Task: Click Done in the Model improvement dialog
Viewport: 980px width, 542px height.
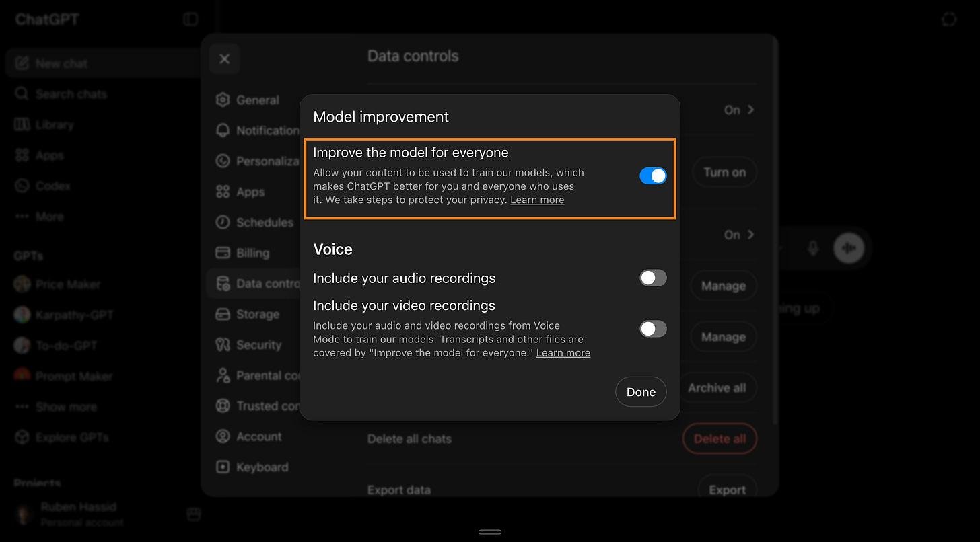Action: click(x=641, y=392)
